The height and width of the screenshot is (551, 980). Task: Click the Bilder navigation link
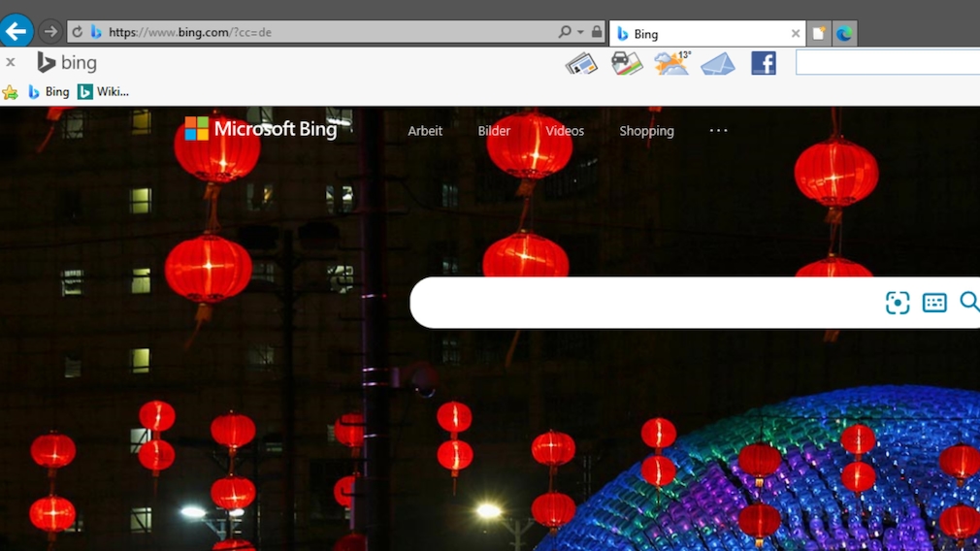(494, 131)
